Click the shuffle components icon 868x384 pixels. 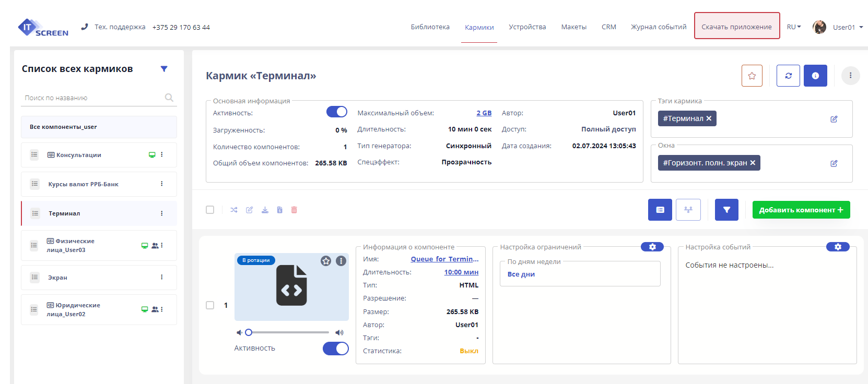(x=234, y=210)
